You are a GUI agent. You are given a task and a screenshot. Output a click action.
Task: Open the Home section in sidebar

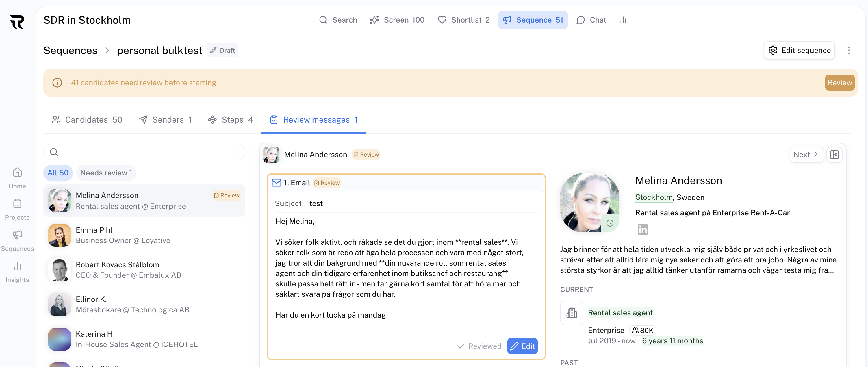coord(17,178)
